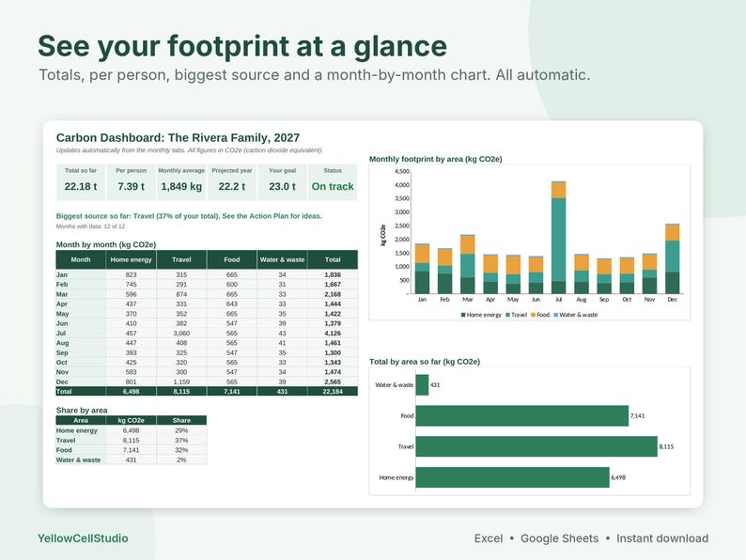Click the Food share value 32%

coord(181,450)
